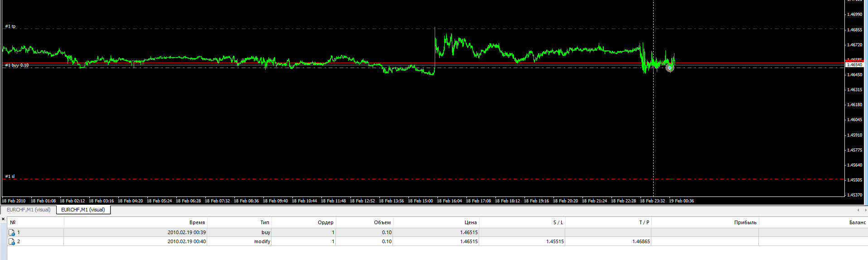Switch to the first EURCHF,M1 (visual) tab

tap(29, 210)
